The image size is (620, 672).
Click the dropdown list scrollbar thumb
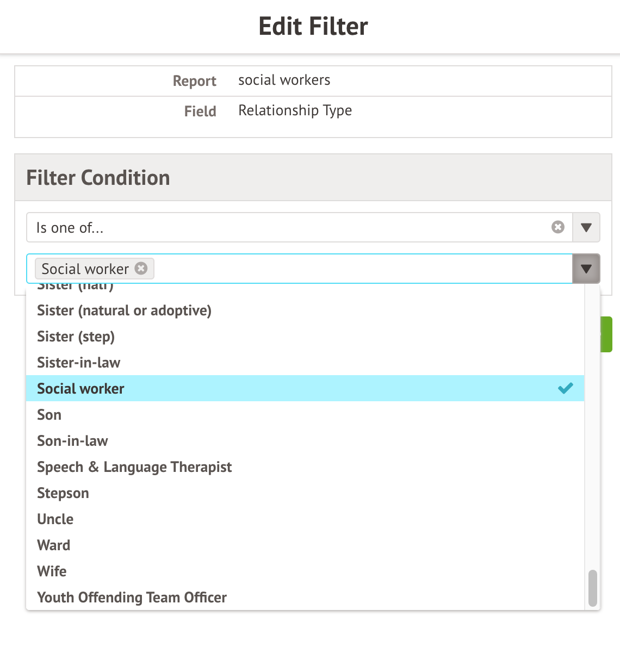(x=592, y=588)
